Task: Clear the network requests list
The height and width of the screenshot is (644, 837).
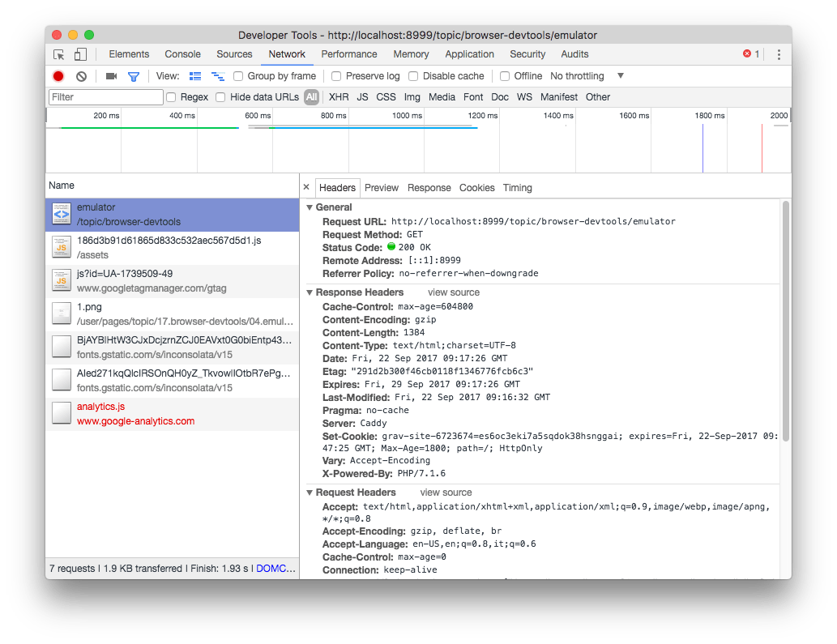Action: tap(80, 75)
